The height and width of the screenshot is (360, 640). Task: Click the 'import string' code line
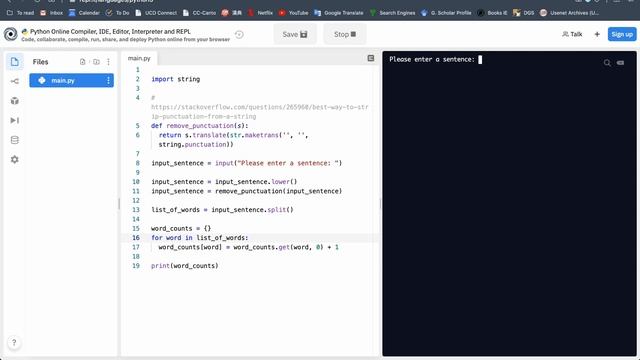pyautogui.click(x=176, y=79)
